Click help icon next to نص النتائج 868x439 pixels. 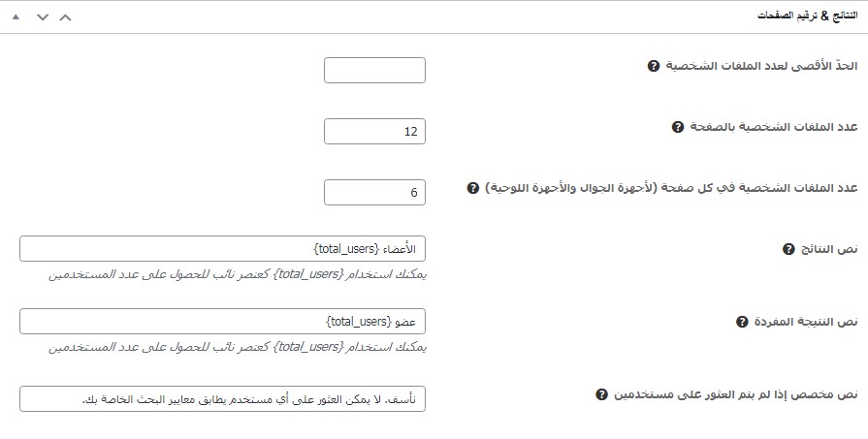point(788,249)
